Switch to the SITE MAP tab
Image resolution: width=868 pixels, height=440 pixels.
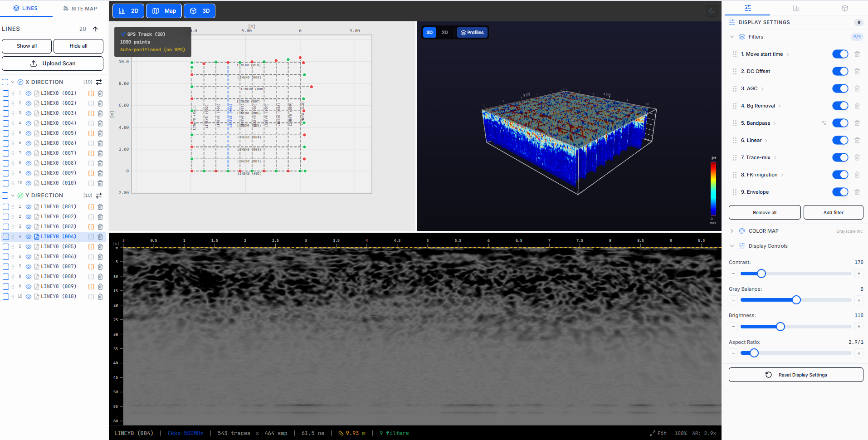(80, 9)
